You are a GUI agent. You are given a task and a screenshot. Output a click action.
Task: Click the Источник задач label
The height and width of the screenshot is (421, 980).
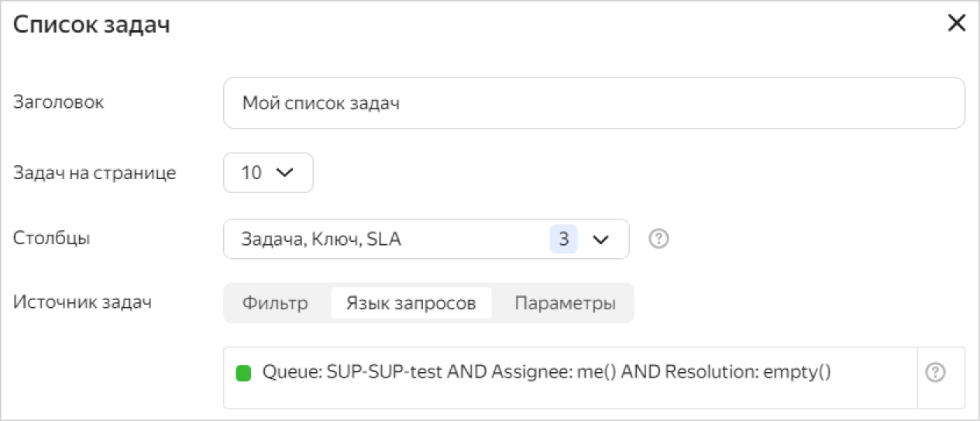82,302
